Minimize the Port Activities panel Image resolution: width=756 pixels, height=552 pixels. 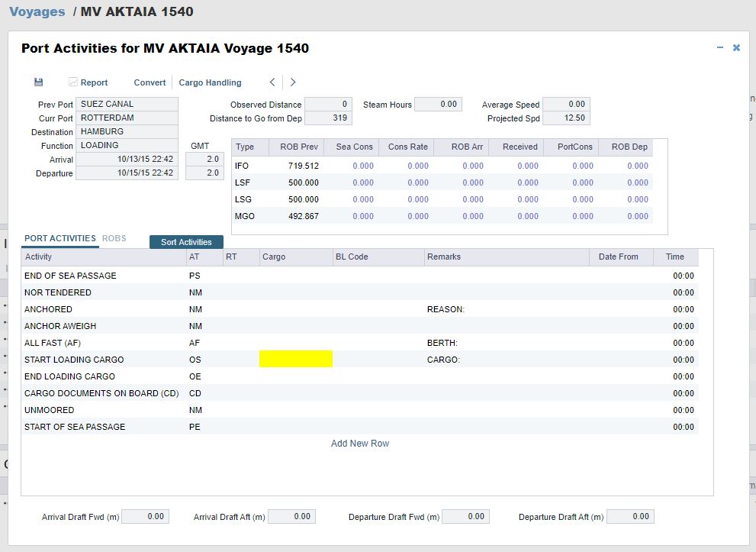coord(719,47)
